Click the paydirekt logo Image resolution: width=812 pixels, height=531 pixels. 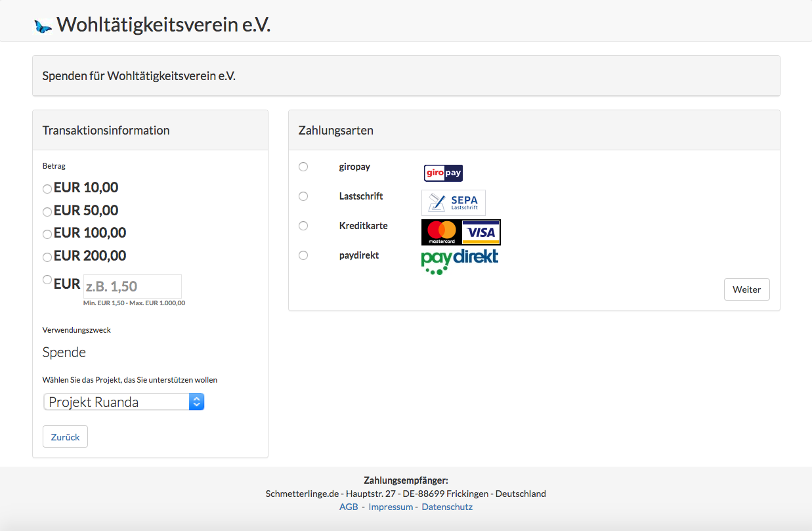coord(459,261)
